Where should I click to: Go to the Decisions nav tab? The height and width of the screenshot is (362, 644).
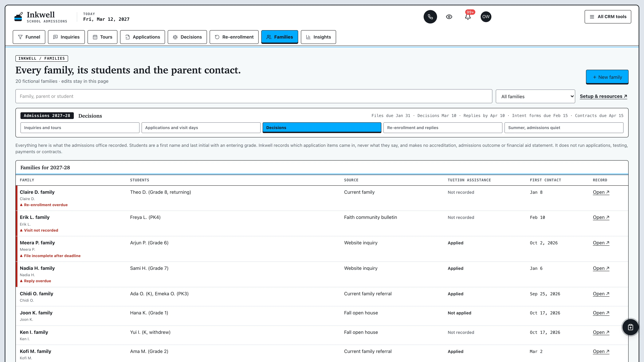187,37
